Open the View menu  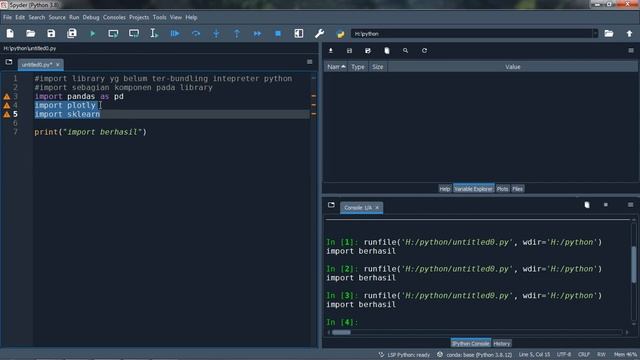click(x=176, y=18)
